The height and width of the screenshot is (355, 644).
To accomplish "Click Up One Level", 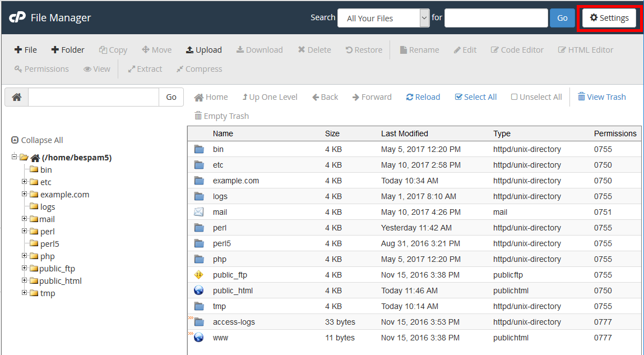I will coord(270,97).
